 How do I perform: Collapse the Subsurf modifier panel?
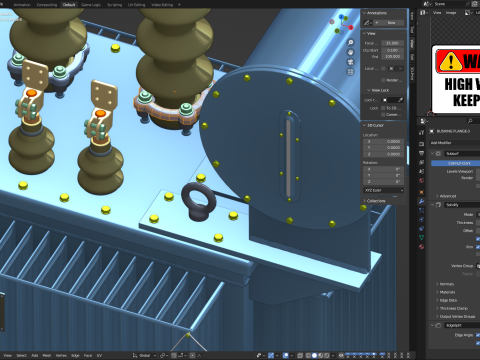click(432, 154)
